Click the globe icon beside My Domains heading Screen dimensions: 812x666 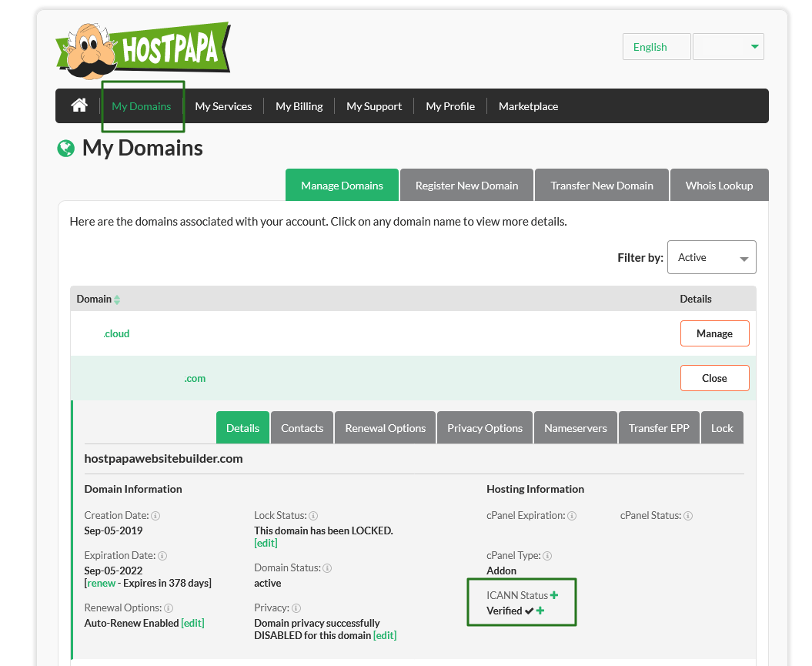[x=65, y=148]
